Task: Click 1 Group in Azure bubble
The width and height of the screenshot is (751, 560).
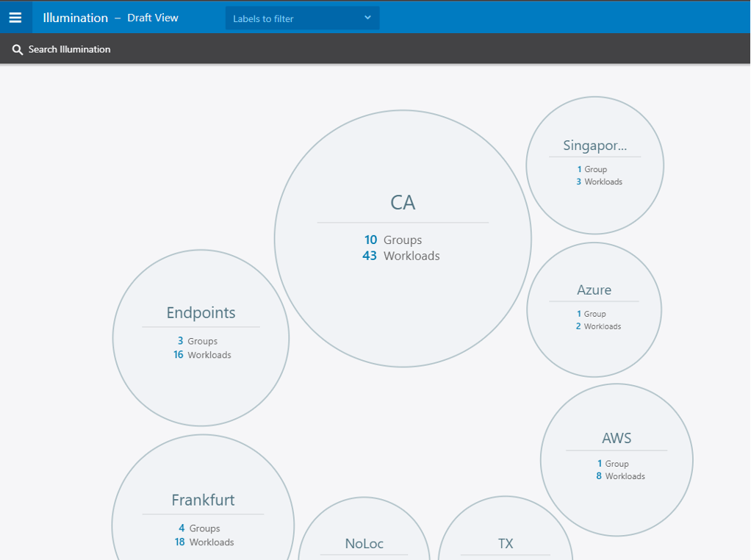Action: click(x=592, y=314)
